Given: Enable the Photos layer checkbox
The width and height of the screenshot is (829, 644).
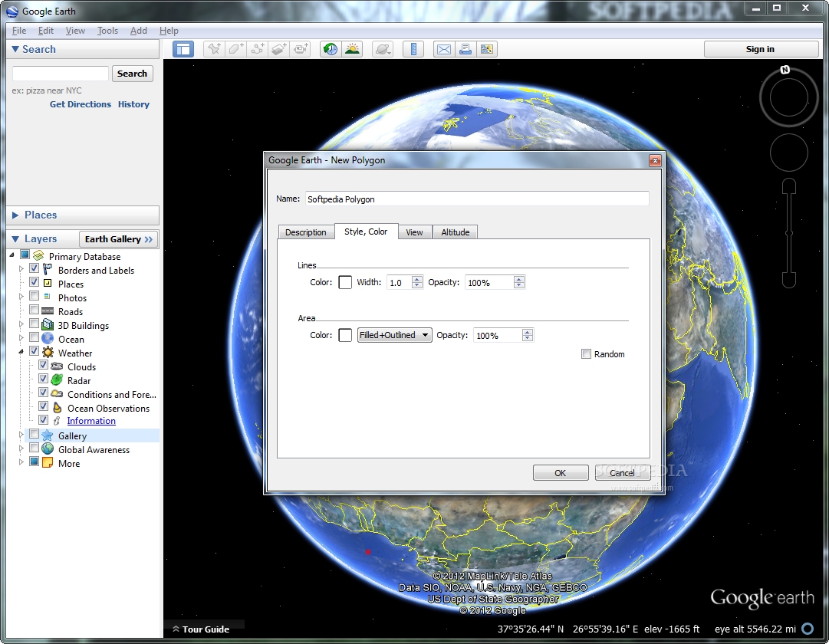Looking at the screenshot, I should click(x=34, y=296).
